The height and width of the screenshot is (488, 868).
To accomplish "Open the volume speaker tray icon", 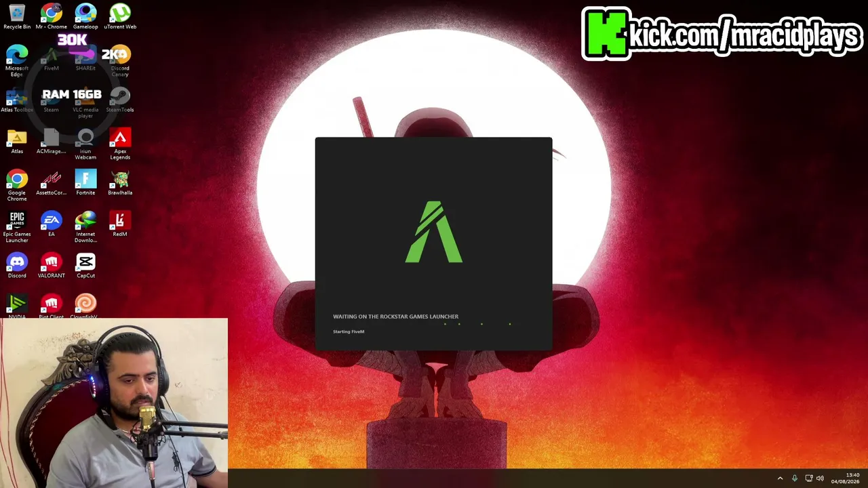I will [x=821, y=479].
